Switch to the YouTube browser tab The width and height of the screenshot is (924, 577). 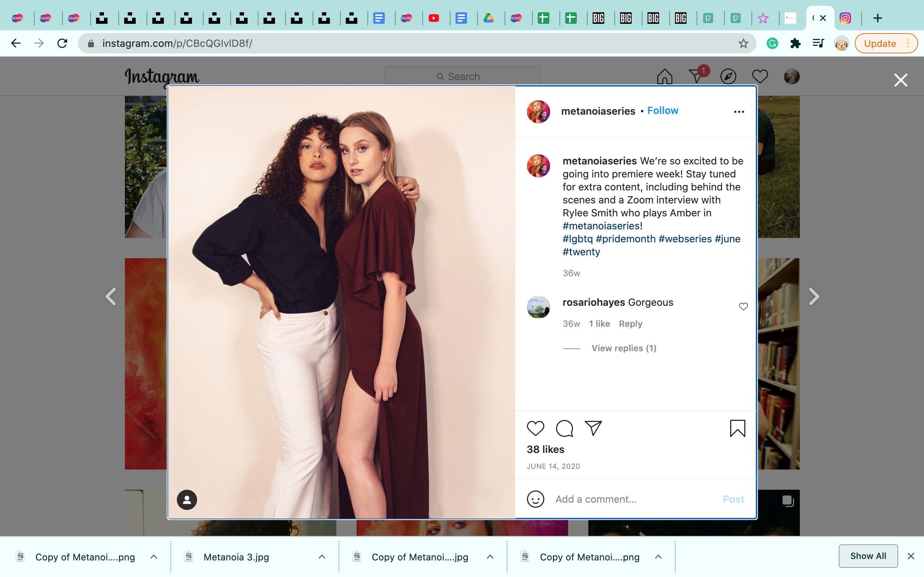click(434, 18)
